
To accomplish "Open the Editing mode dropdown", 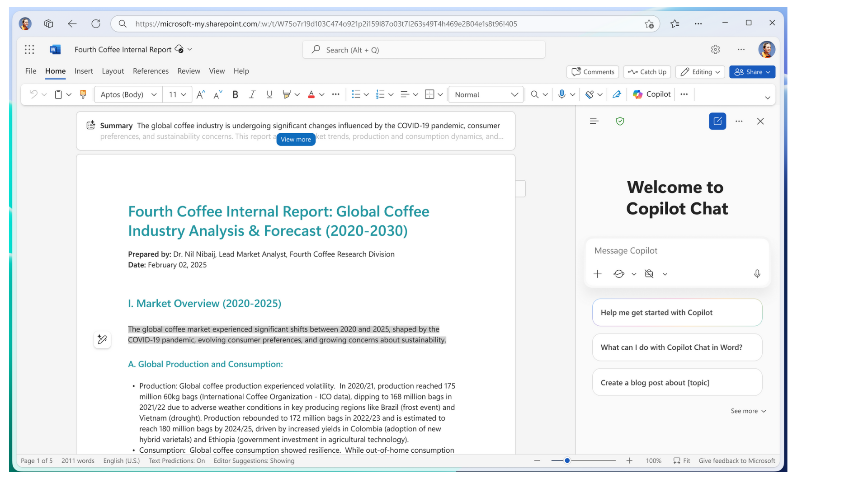I will (x=700, y=72).
